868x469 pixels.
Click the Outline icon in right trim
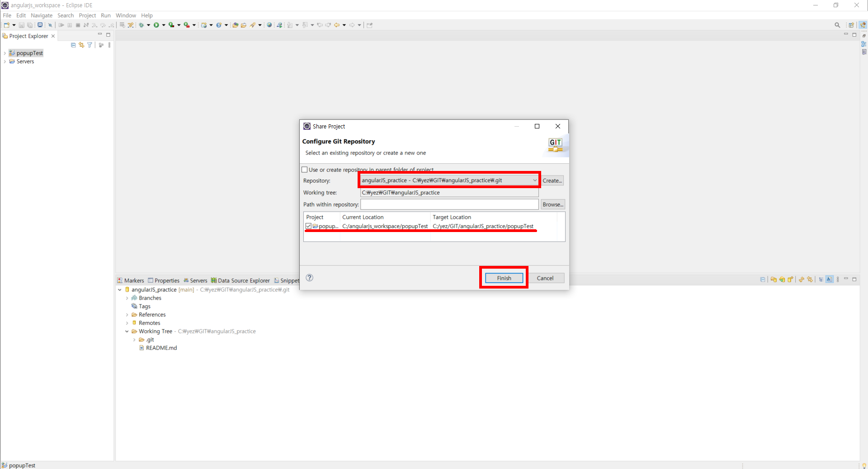[864, 44]
